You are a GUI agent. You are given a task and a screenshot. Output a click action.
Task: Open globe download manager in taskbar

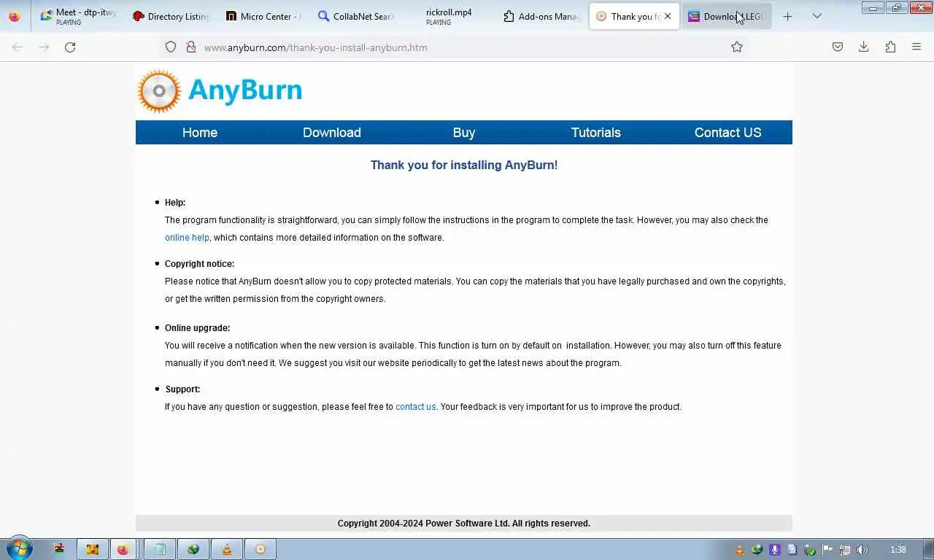pos(193,549)
